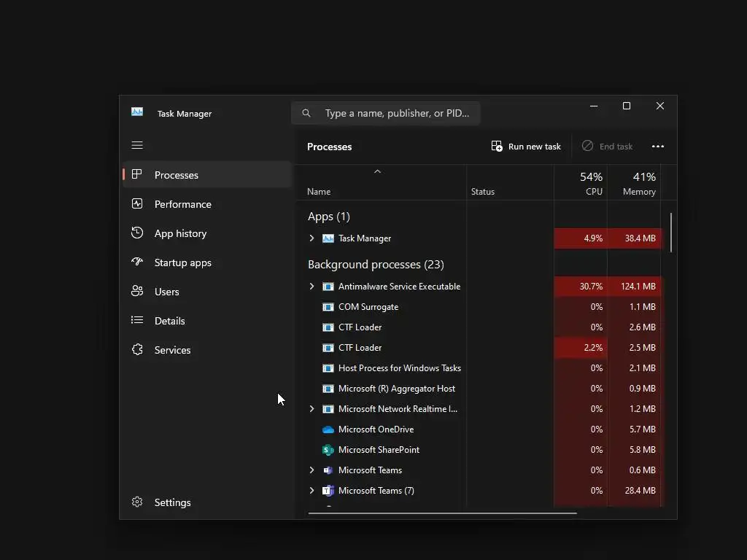Sort processes by Memory column
This screenshot has width=747, height=560.
pos(634,183)
